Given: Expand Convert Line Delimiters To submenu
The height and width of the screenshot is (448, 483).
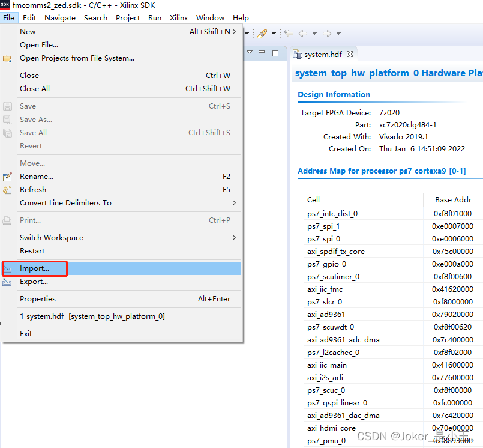Looking at the screenshot, I should coord(121,203).
